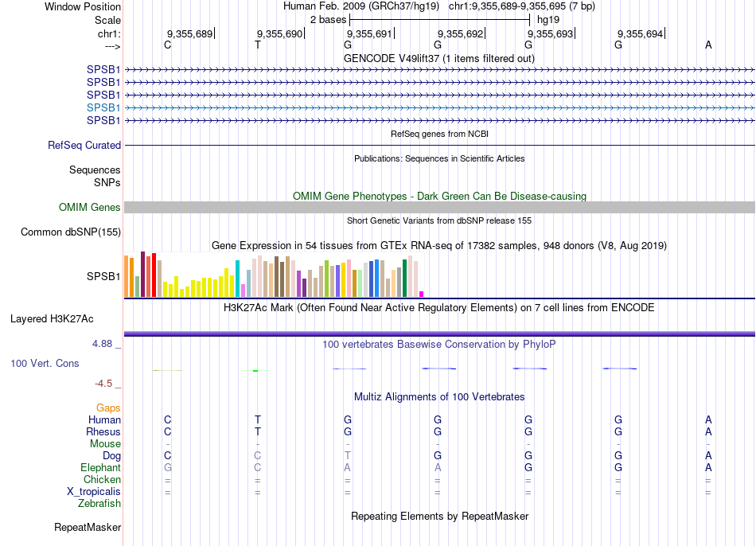Click the SNPs track label
Viewport: 756px width, 546px height.
point(107,182)
